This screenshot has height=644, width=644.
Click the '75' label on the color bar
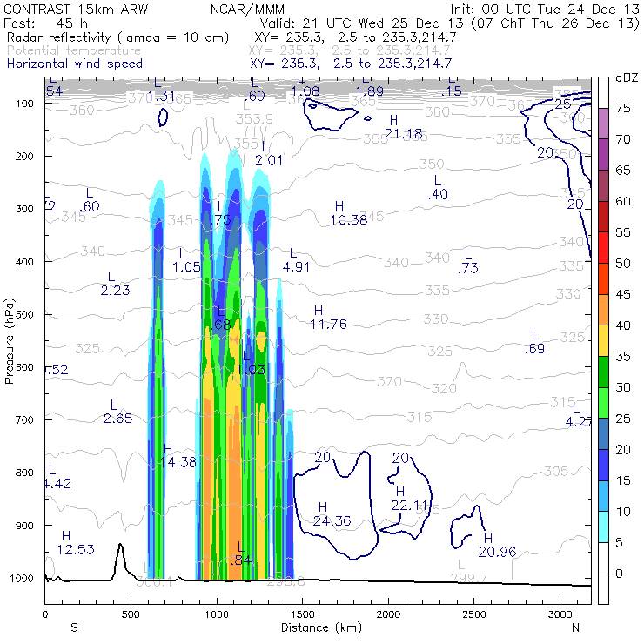point(622,109)
